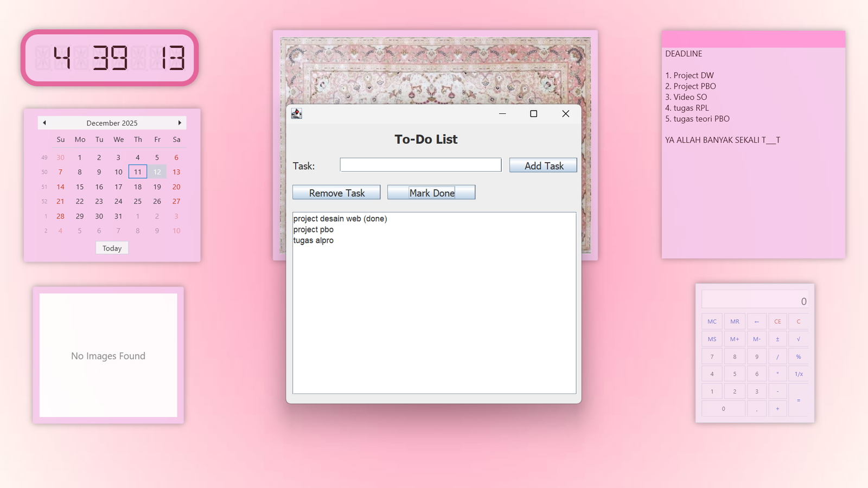Maximize the To-Do List window
The height and width of the screenshot is (488, 868).
point(533,114)
